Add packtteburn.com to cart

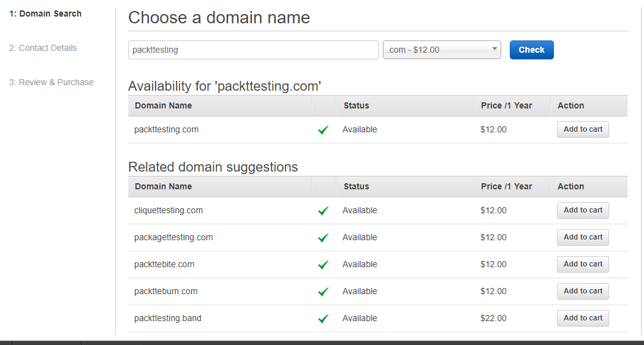[x=583, y=291]
